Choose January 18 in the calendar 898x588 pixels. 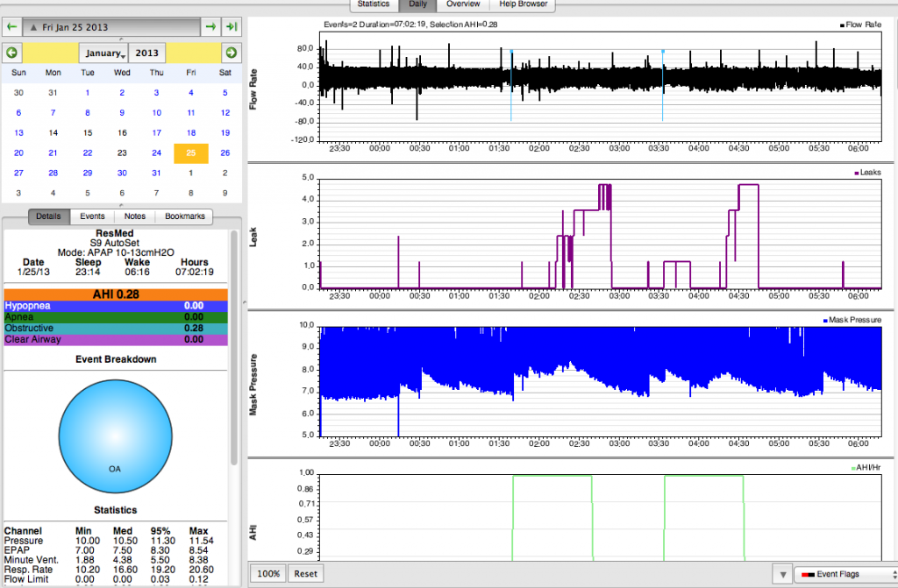pos(190,133)
